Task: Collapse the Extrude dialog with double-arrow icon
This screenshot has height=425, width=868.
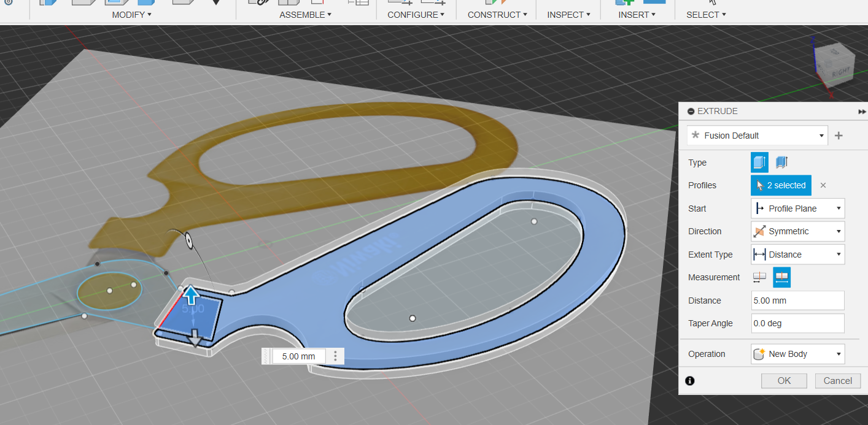Action: (x=862, y=112)
